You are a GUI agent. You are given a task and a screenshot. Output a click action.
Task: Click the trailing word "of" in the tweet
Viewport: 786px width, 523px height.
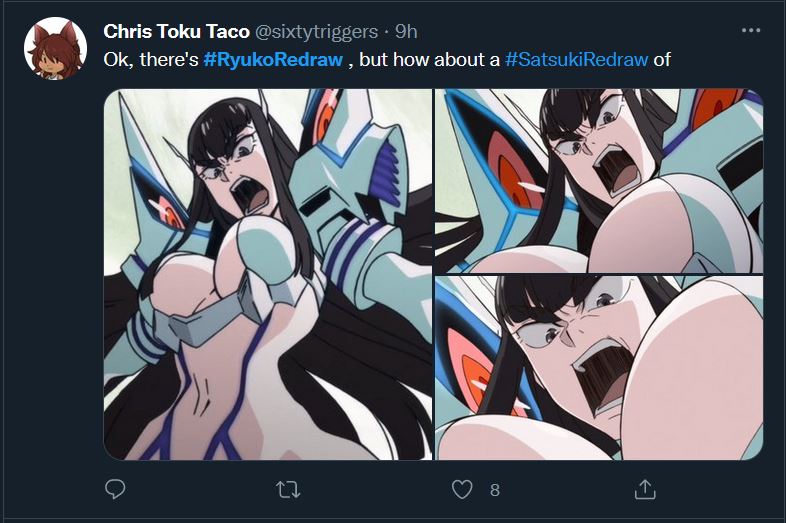[662, 59]
